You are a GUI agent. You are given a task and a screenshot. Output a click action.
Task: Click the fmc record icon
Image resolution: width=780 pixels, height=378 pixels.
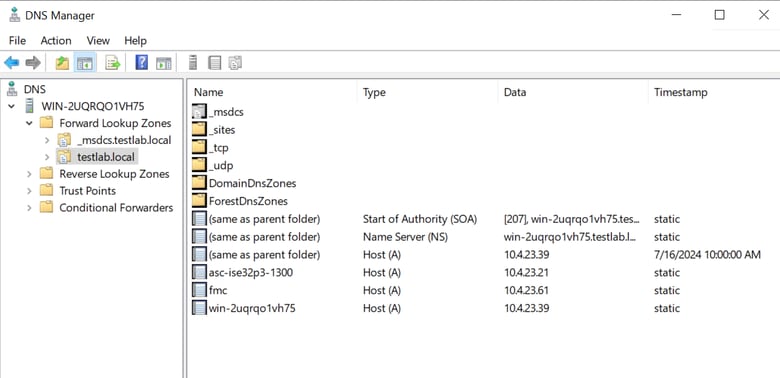coord(199,290)
